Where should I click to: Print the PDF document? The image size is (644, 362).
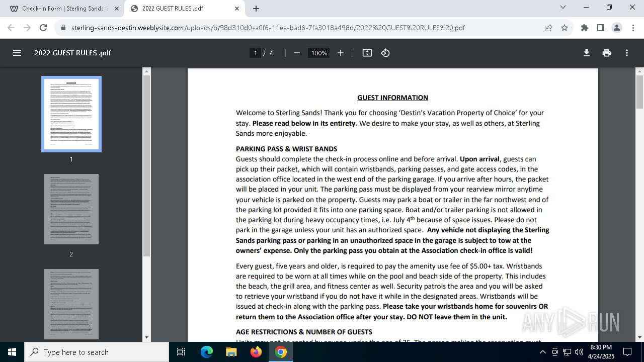[607, 53]
